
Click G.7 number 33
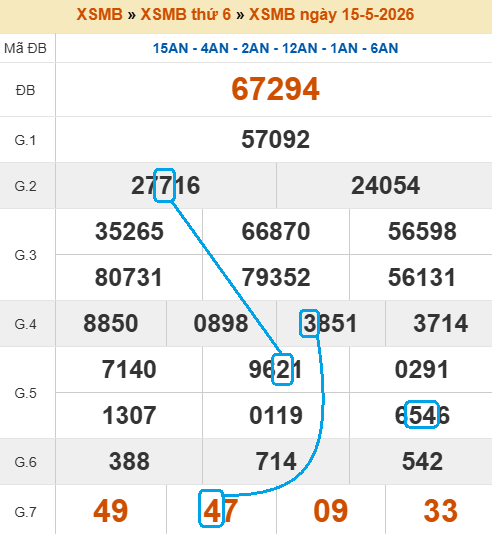(x=440, y=511)
